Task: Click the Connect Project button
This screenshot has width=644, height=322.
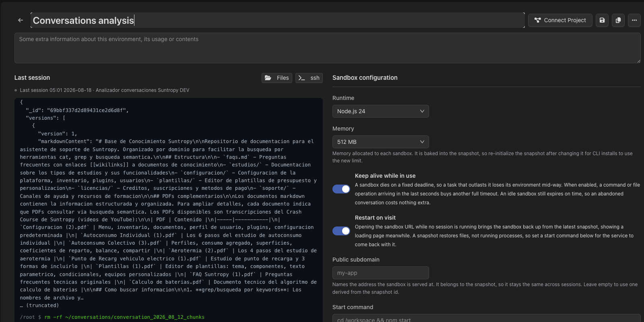Action: click(560, 20)
